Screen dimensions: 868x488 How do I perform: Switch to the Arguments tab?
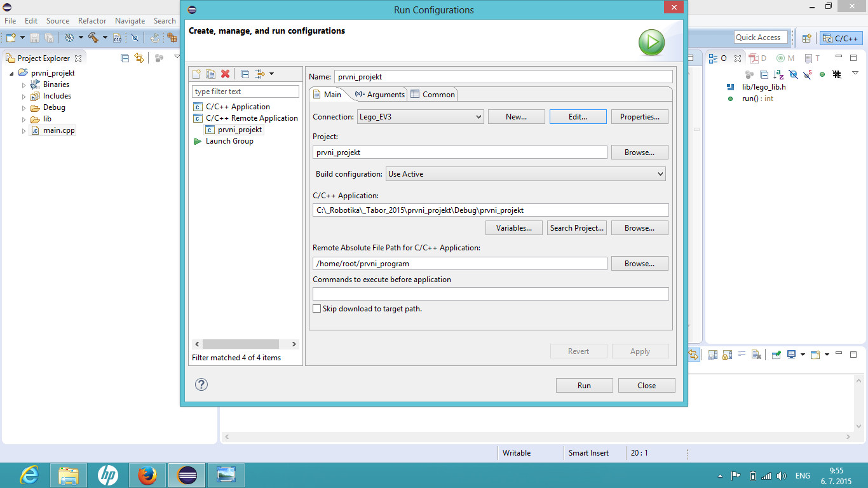tap(380, 94)
